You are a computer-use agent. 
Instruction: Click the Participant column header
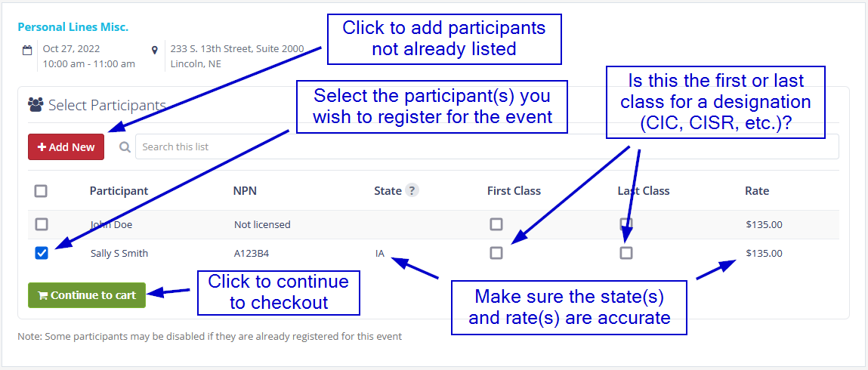click(119, 191)
